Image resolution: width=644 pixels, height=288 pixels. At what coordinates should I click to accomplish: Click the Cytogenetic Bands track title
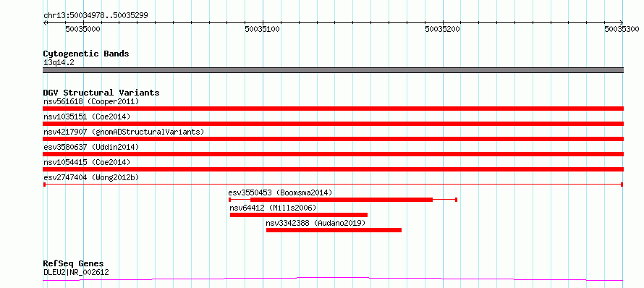point(86,54)
